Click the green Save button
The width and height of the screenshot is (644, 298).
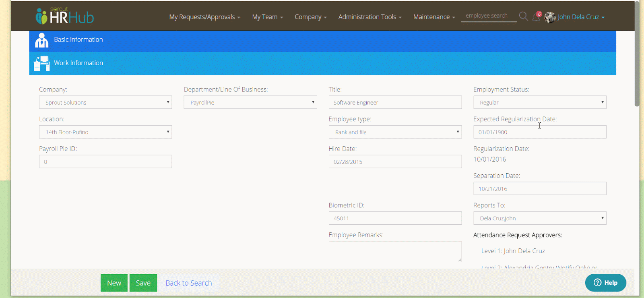tap(143, 283)
